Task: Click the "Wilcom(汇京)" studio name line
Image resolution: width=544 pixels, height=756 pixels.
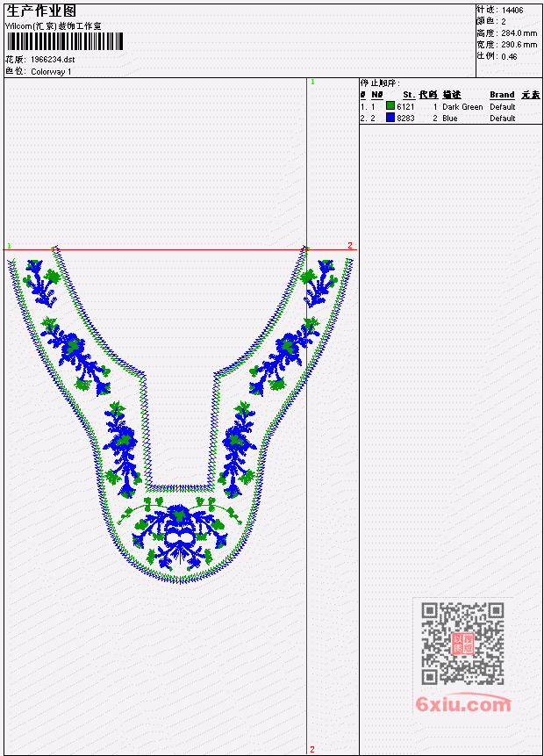Action: (x=53, y=26)
